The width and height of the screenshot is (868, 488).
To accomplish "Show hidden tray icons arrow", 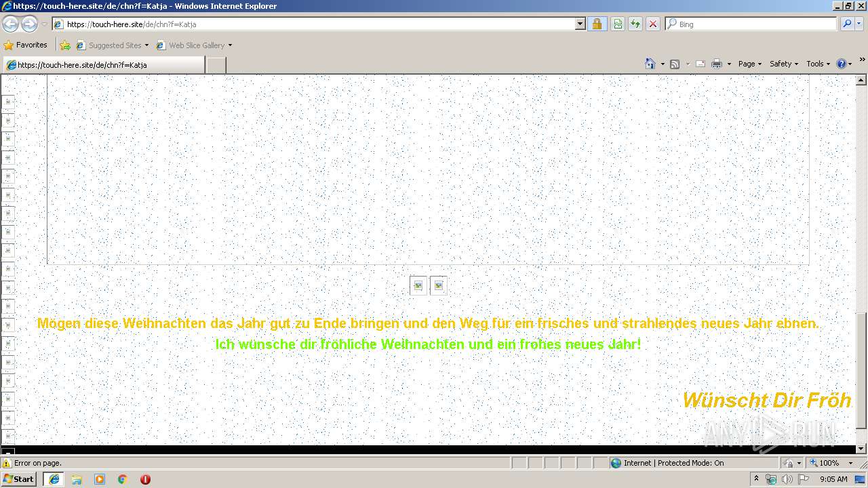I will (x=756, y=479).
